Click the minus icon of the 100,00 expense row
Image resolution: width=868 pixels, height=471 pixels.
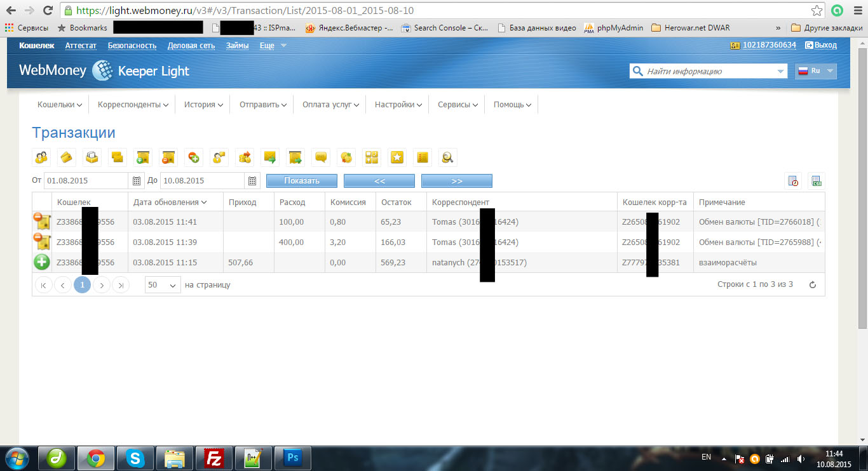41,222
